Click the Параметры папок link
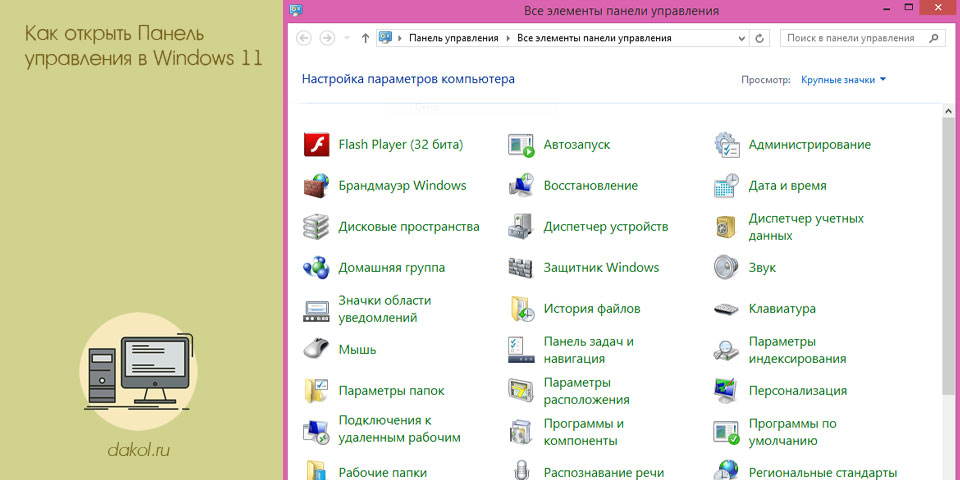Screen dimensions: 960x480 pos(391,391)
